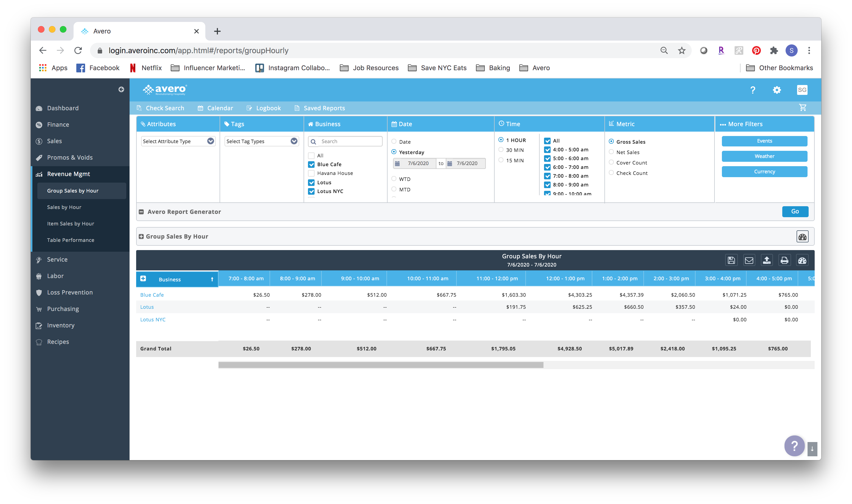852x504 pixels.
Task: Expand the Group Sales By Hour section
Action: [x=141, y=236]
